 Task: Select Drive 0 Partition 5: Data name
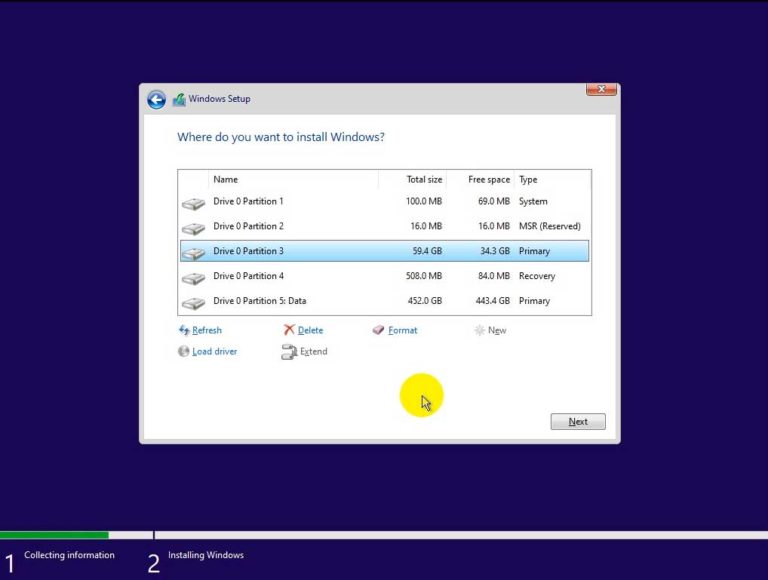(x=260, y=301)
